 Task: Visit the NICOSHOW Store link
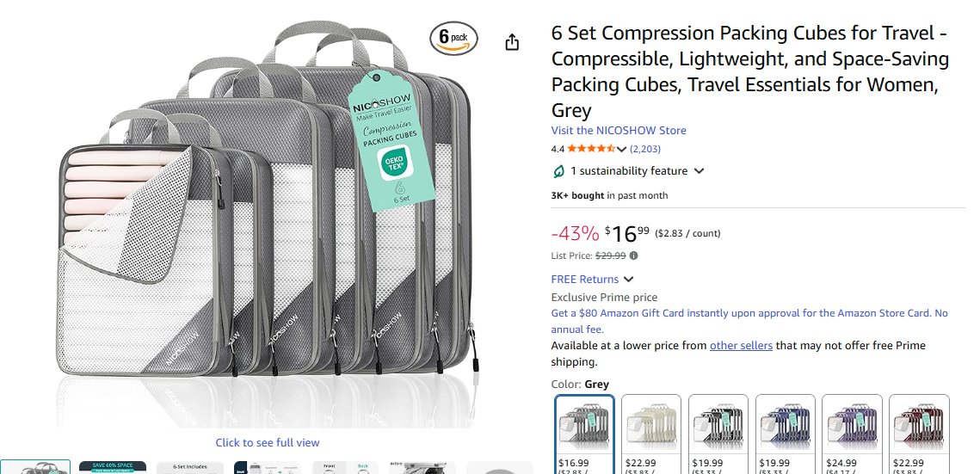coord(619,131)
